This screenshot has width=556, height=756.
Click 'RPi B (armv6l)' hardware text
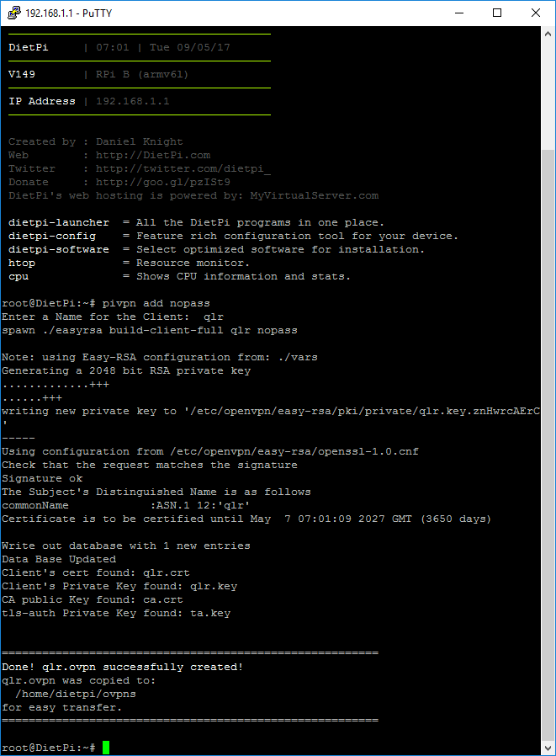click(142, 74)
